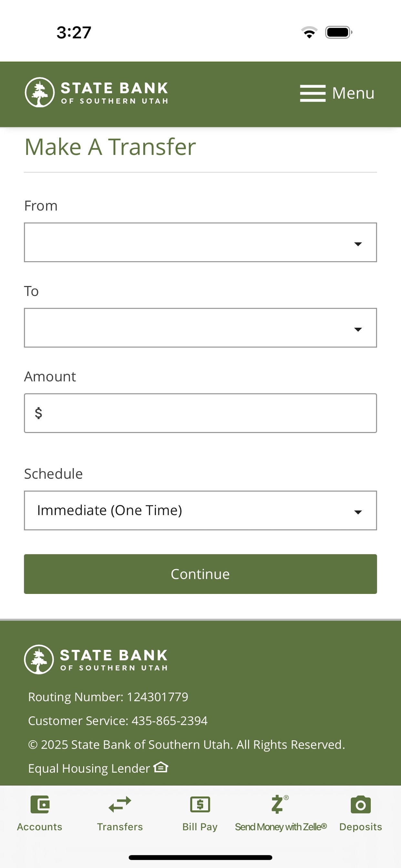Open the Deposits camera icon
The image size is (401, 868).
click(361, 805)
